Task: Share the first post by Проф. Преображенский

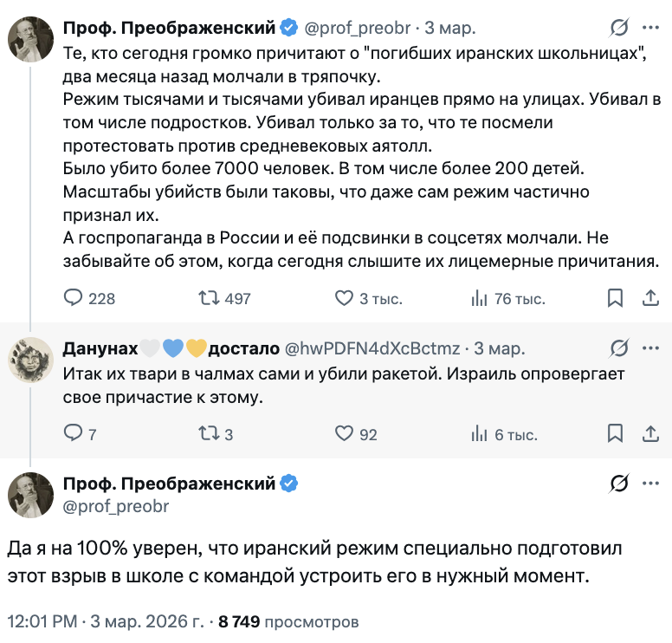Action: point(650,298)
